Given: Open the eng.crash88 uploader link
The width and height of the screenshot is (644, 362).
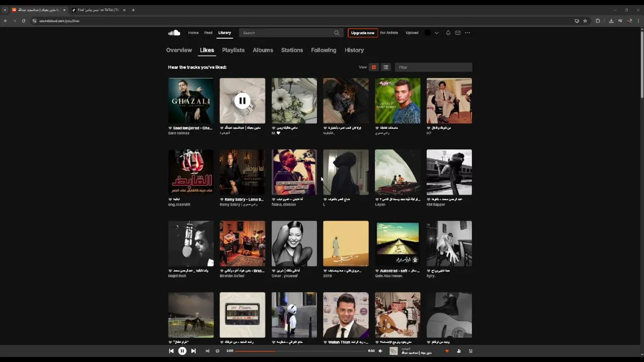Looking at the screenshot, I should [x=179, y=205].
